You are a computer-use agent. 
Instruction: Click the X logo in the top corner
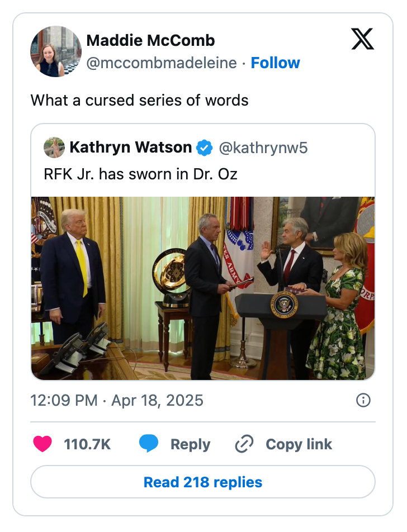(x=362, y=40)
